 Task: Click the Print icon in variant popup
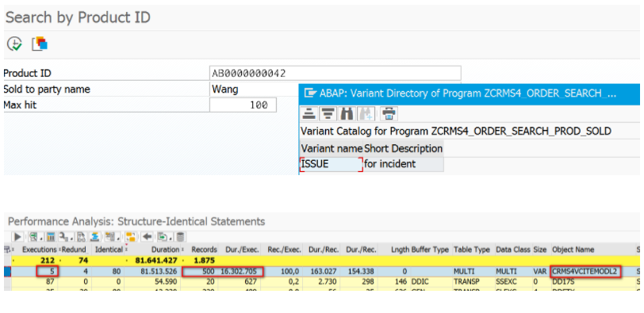point(389,113)
